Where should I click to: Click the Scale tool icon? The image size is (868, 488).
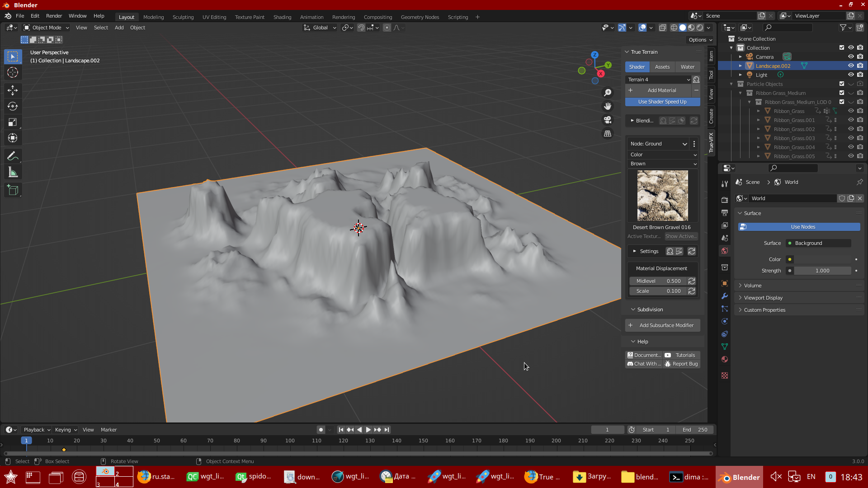click(13, 122)
